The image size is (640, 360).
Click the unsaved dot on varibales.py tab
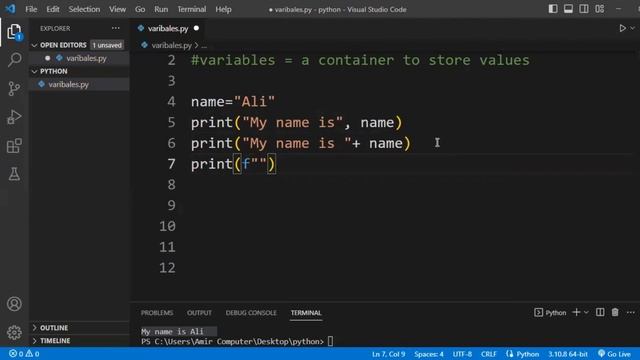[196, 28]
